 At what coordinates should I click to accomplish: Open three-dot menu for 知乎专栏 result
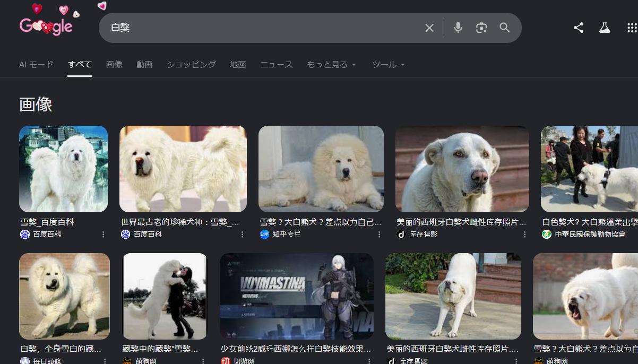tap(379, 235)
